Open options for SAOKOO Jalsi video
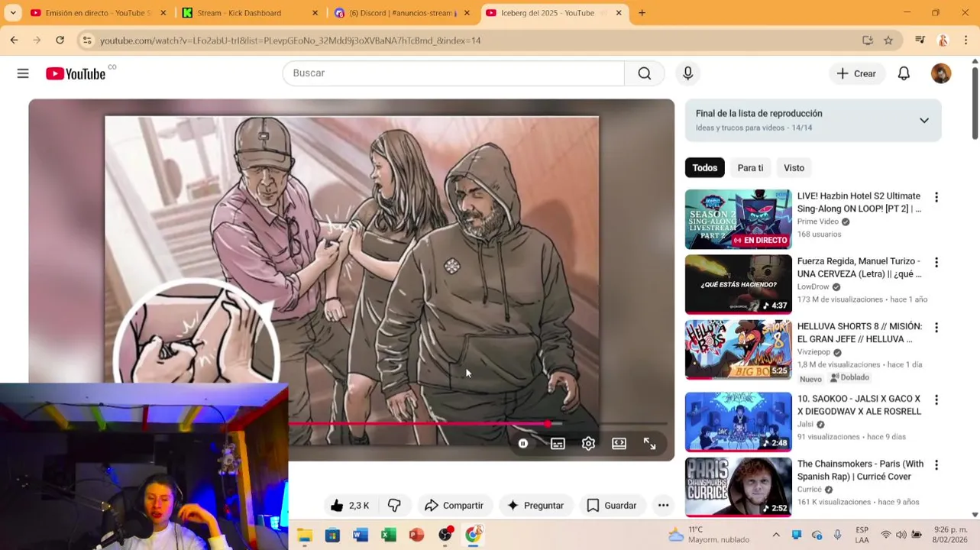The height and width of the screenshot is (550, 980). 936,400
